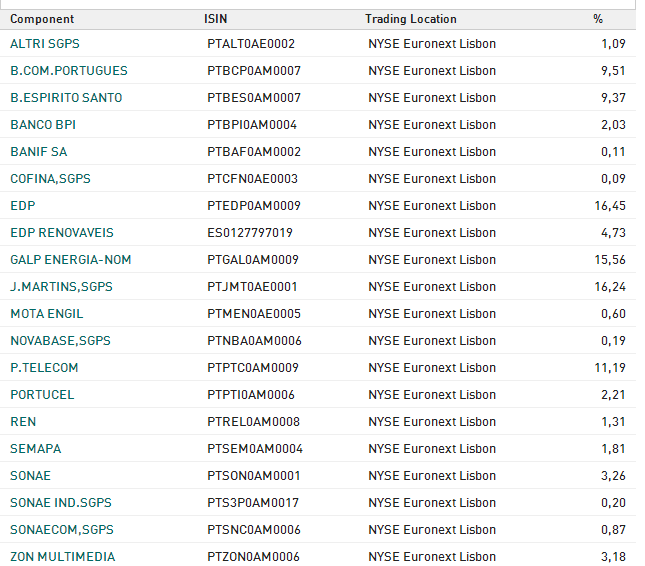Viewport: 645px width, 566px height.
Task: Click ISIN code PTSEM0AM0004
Action: click(255, 449)
